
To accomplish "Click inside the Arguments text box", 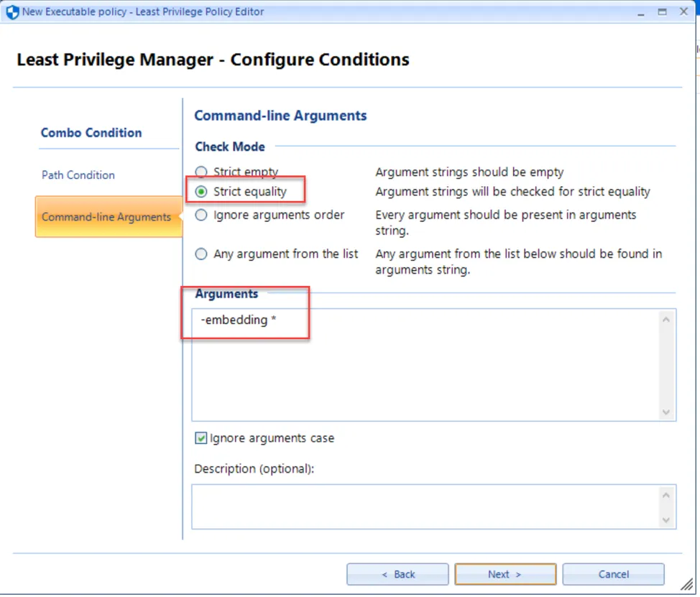I will [426, 365].
